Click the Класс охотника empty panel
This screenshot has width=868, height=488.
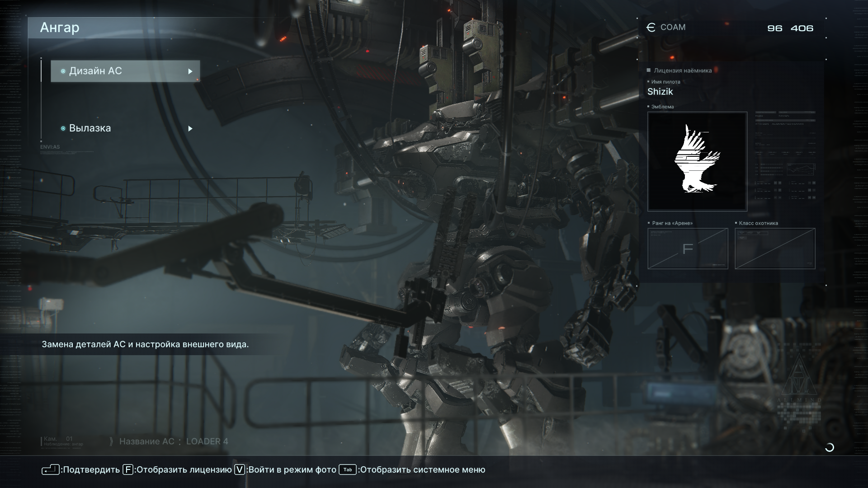[x=775, y=249]
